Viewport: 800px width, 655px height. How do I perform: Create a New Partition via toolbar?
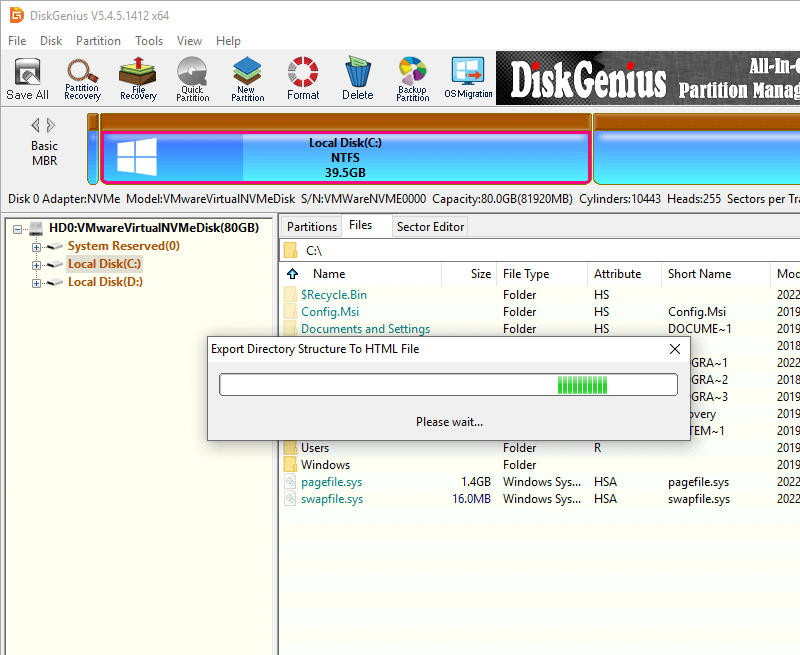(247, 79)
